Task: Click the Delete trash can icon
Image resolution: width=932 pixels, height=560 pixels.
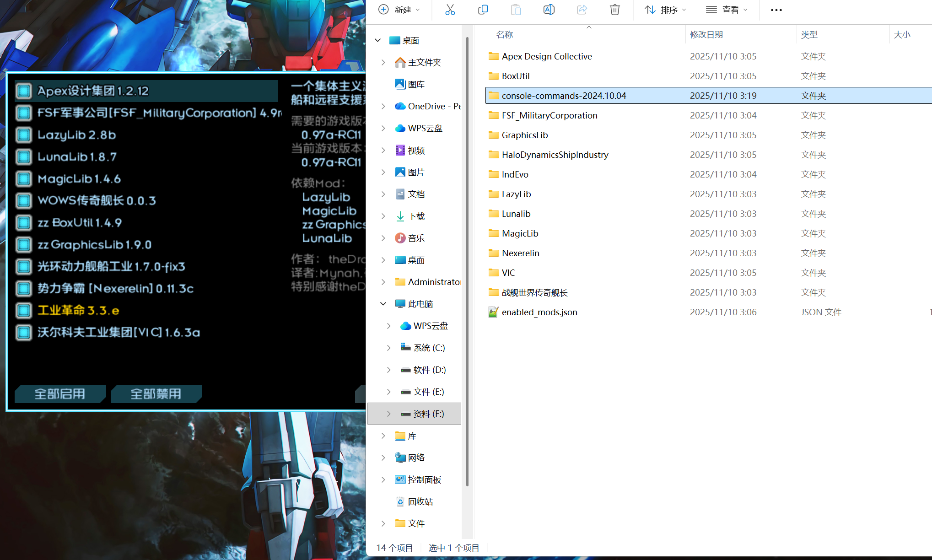Action: pyautogui.click(x=614, y=10)
